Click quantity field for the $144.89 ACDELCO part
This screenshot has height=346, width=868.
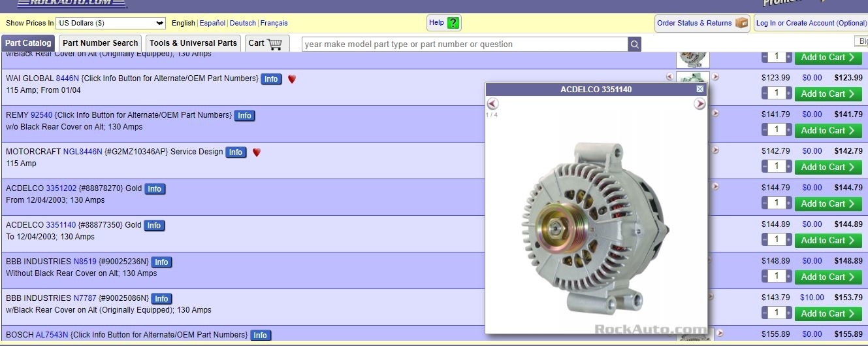(x=777, y=240)
